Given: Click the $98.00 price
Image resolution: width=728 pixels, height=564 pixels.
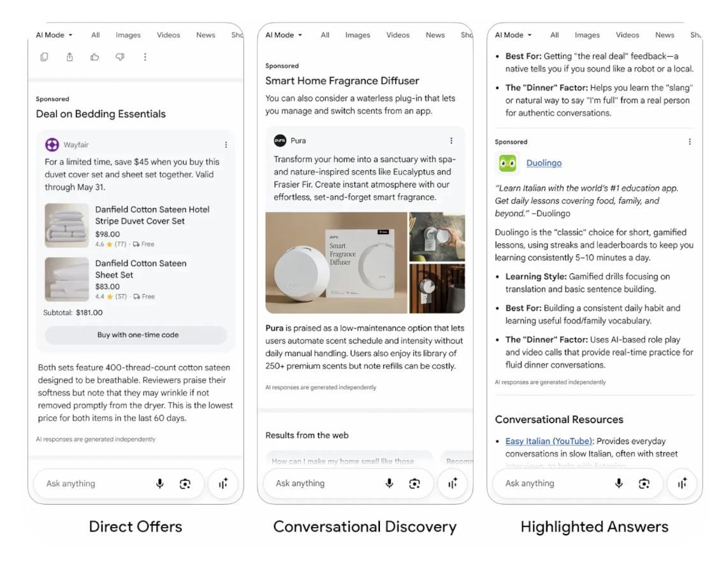Looking at the screenshot, I should pos(107,234).
